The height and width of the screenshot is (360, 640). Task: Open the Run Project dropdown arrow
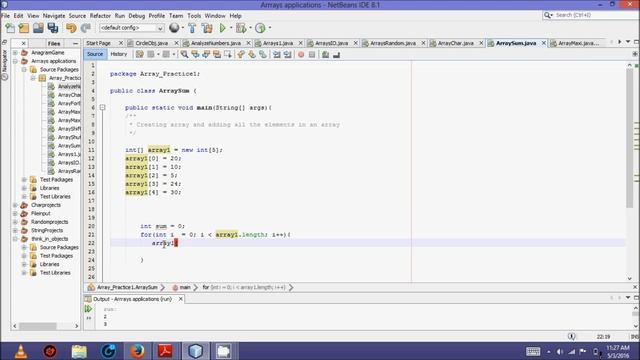[x=231, y=28]
